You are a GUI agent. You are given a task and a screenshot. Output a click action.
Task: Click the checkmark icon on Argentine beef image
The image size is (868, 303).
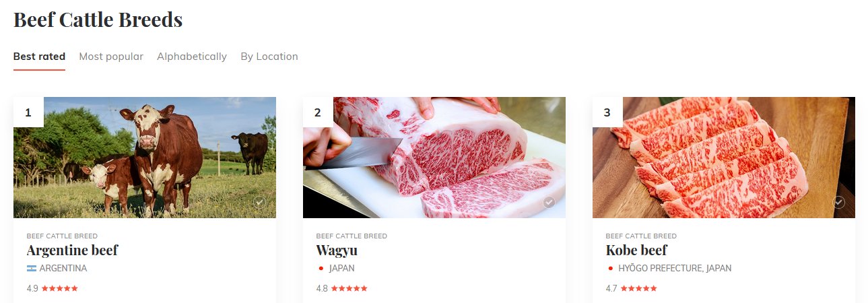point(260,202)
